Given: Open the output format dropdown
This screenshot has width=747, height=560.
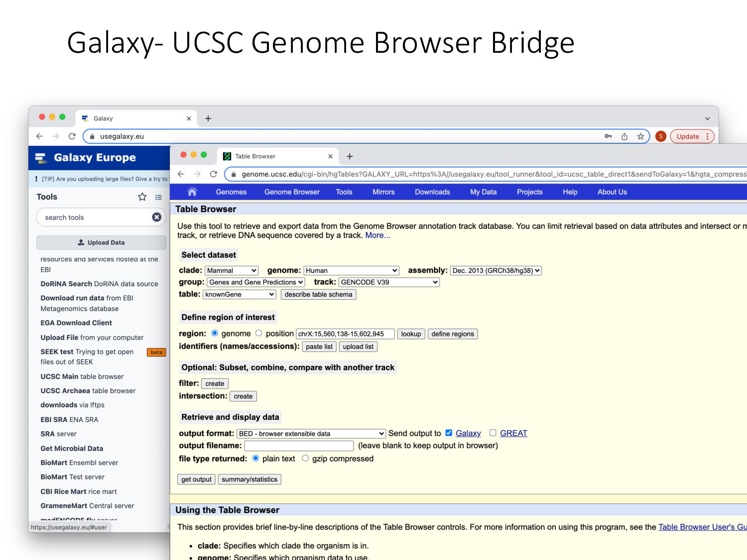Looking at the screenshot, I should [311, 434].
